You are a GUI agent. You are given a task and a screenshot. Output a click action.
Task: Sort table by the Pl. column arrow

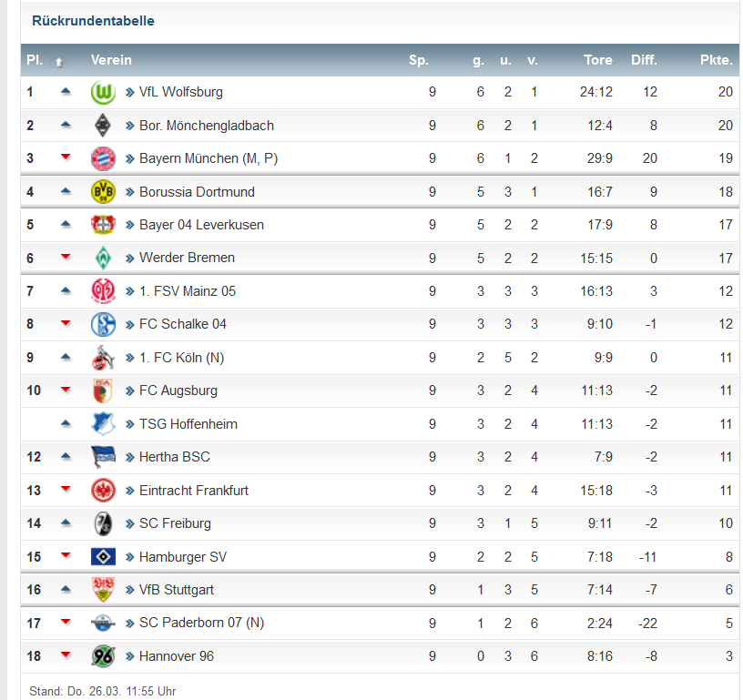coord(59,62)
